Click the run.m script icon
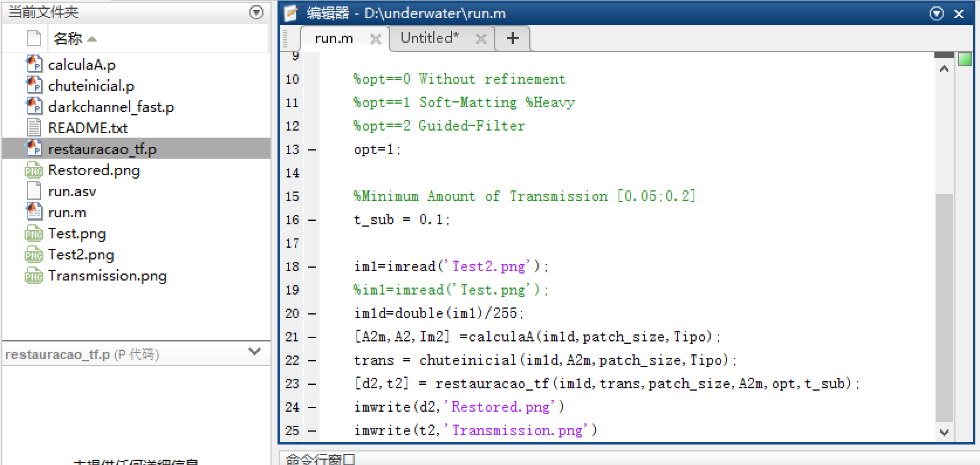The width and height of the screenshot is (980, 465). 34,212
